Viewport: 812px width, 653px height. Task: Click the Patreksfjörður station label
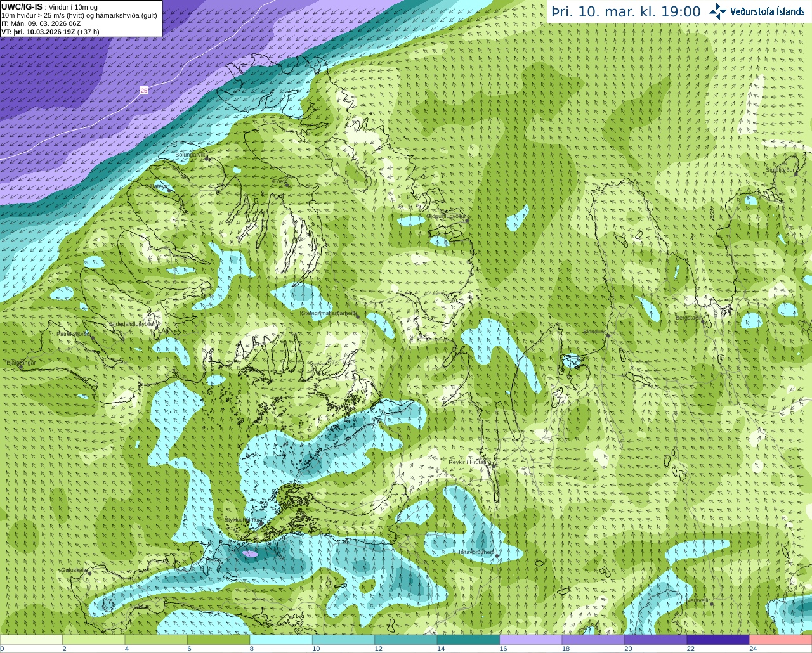pos(74,333)
